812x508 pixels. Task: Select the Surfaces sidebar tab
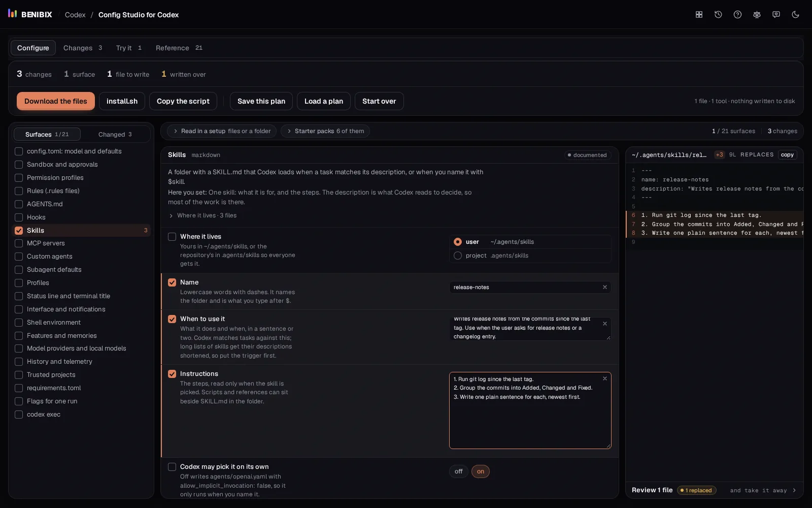pyautogui.click(x=47, y=134)
